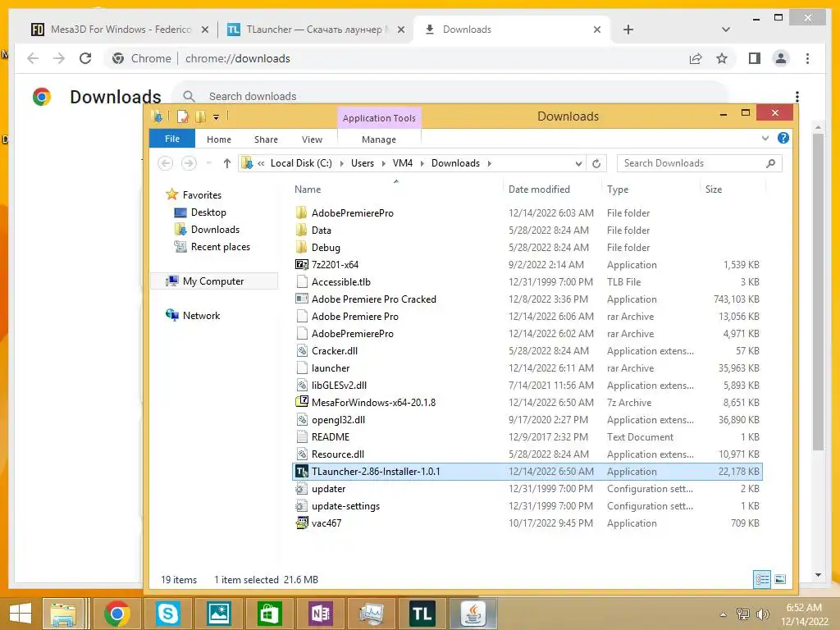
Task: Open Chrome's share page icon
Action: coord(696,58)
